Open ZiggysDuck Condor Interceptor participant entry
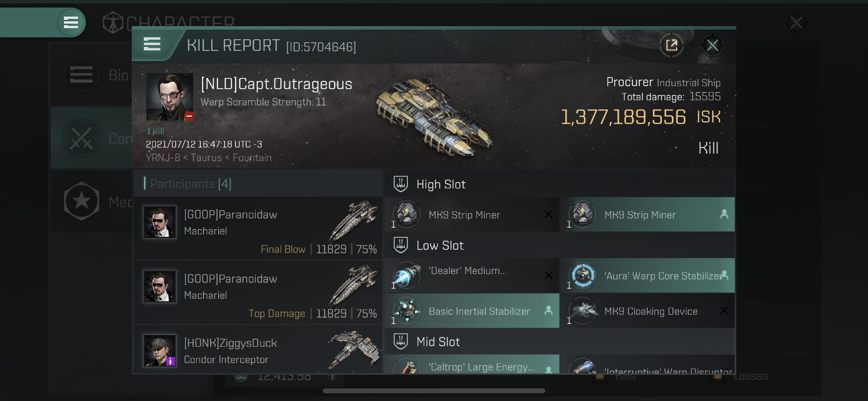 (x=258, y=351)
